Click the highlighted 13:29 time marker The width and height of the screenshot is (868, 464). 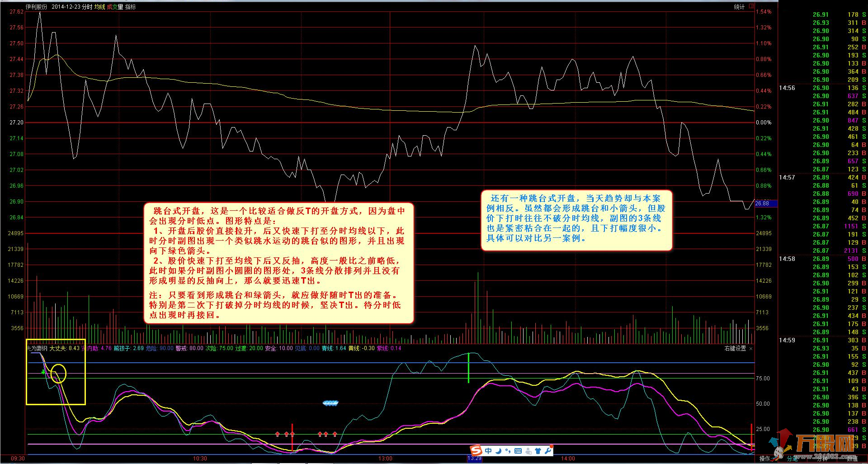pyautogui.click(x=474, y=458)
